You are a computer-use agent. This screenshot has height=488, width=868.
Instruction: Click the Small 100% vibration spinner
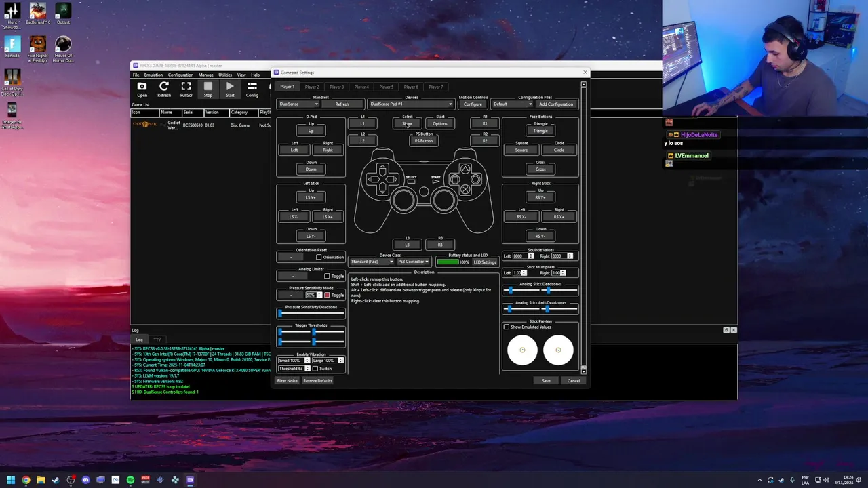point(294,361)
